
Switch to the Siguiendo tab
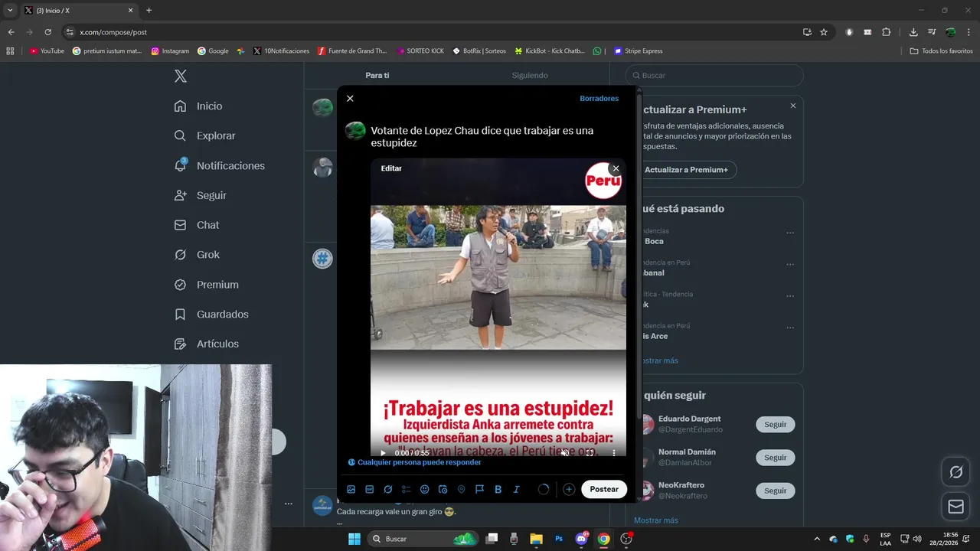[x=530, y=75]
